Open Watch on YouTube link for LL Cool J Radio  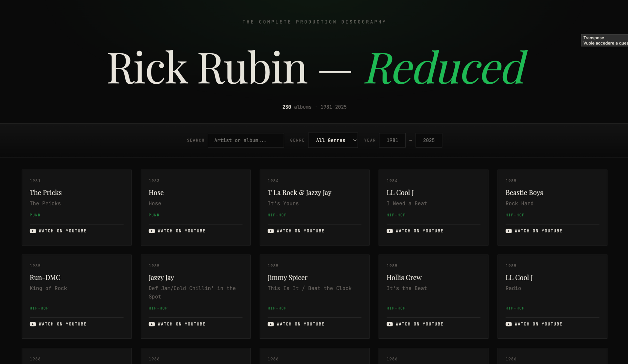[x=538, y=324]
